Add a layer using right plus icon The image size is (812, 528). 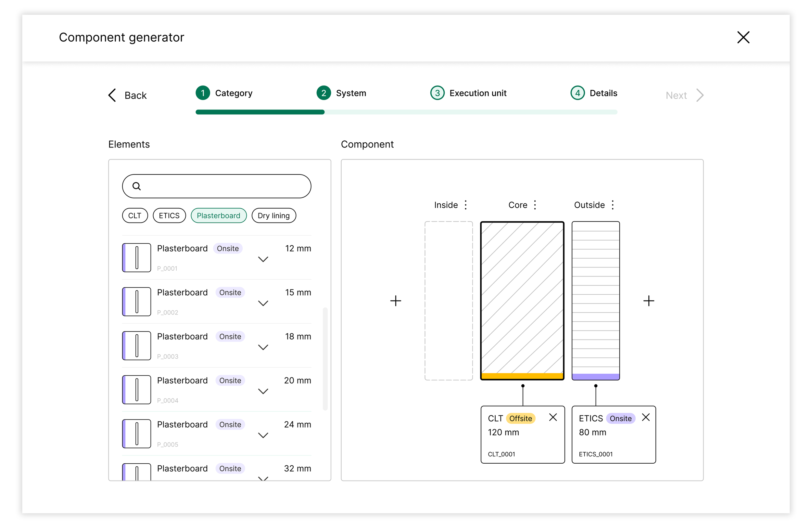click(x=648, y=301)
